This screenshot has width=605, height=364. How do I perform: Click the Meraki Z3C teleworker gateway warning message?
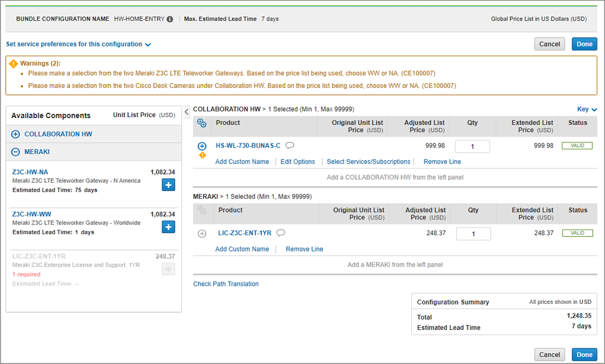pyautogui.click(x=232, y=73)
